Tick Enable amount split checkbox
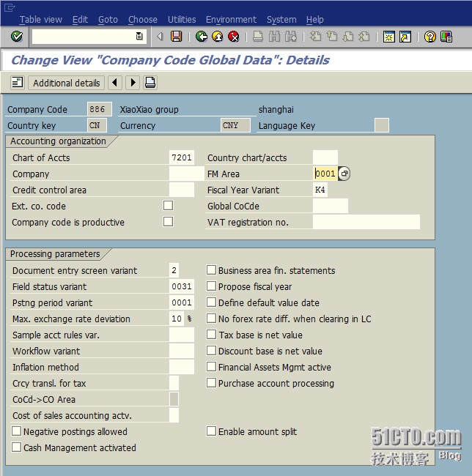This screenshot has width=472, height=476. coord(211,431)
